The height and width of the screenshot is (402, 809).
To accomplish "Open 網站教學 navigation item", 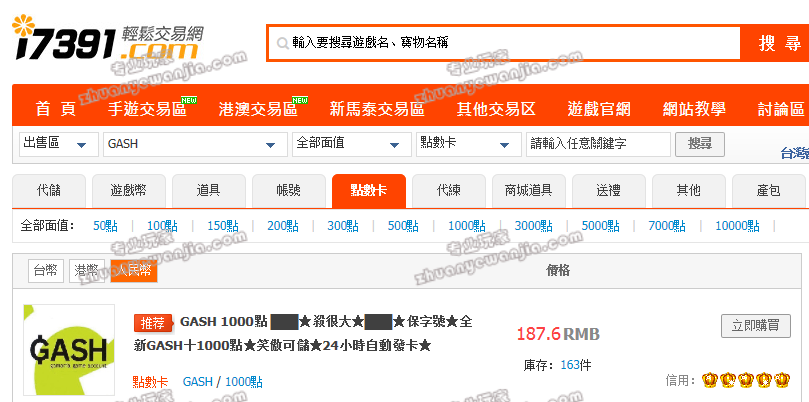I will (694, 109).
